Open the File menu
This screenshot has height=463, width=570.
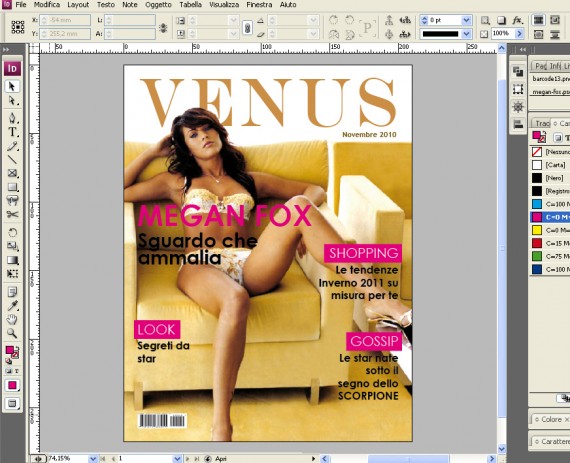(x=20, y=5)
